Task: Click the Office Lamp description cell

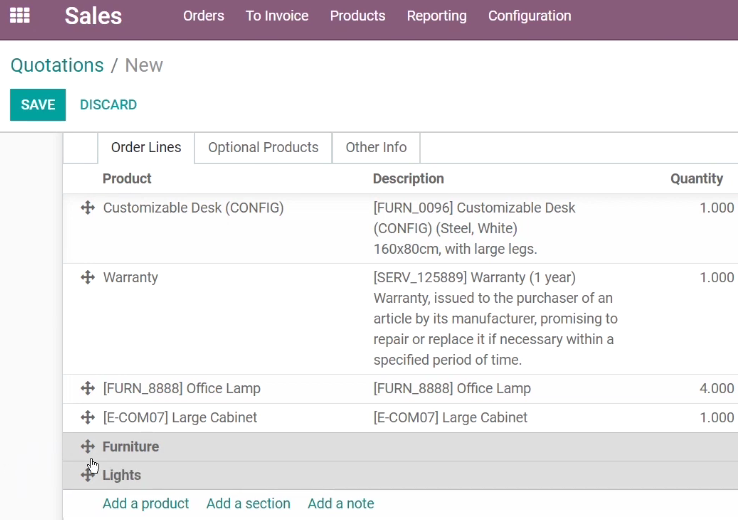Action: click(x=452, y=388)
